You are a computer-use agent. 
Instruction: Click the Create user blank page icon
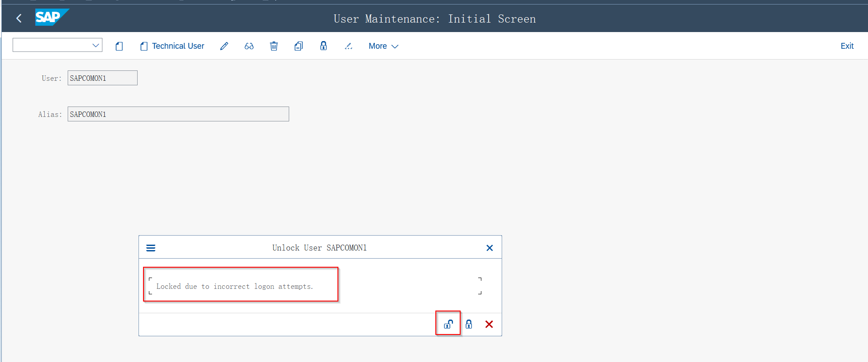[119, 46]
